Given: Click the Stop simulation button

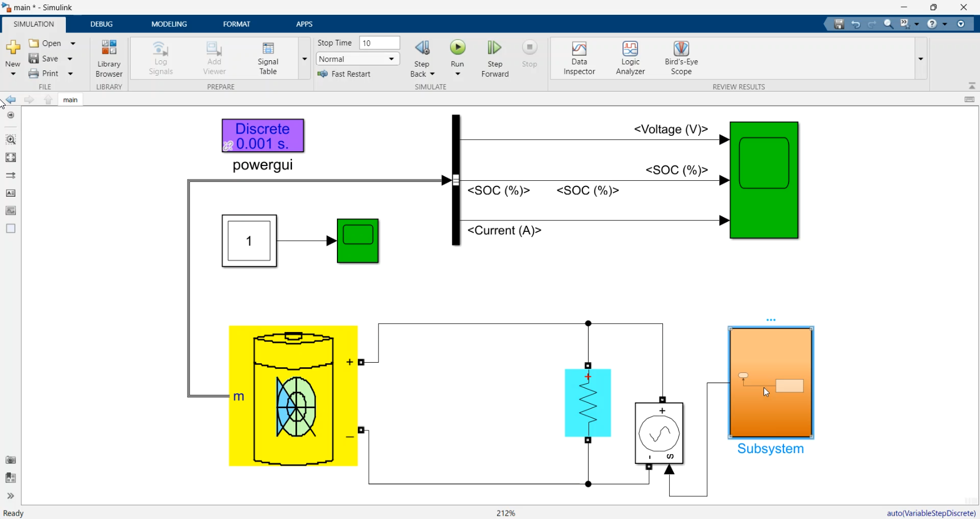Looking at the screenshot, I should click(x=530, y=55).
